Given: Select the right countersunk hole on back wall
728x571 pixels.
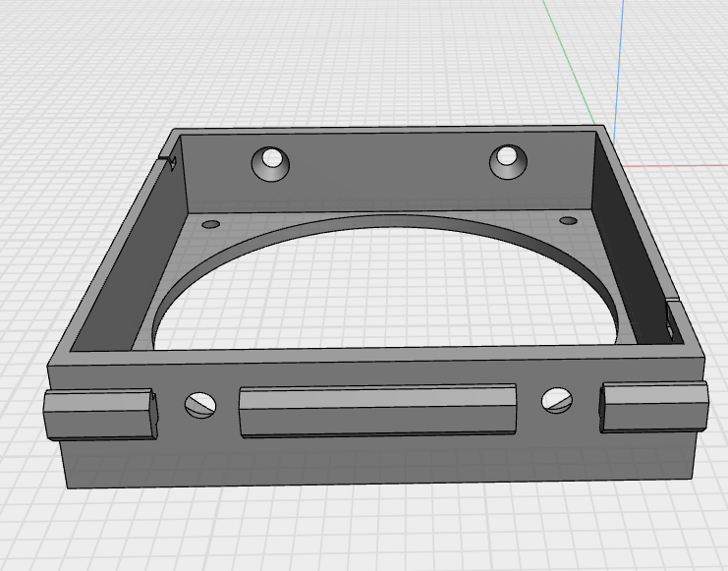Looking at the screenshot, I should coord(508,162).
